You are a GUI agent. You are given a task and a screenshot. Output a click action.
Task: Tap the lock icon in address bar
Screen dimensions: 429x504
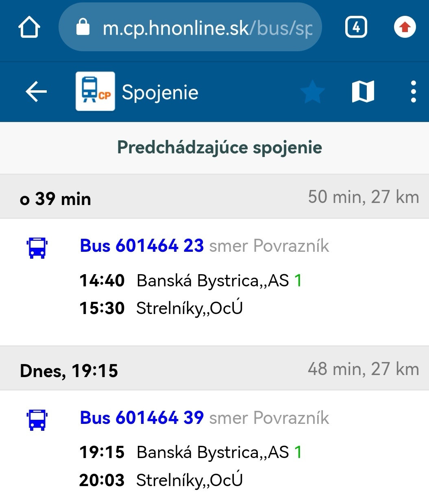(x=83, y=28)
